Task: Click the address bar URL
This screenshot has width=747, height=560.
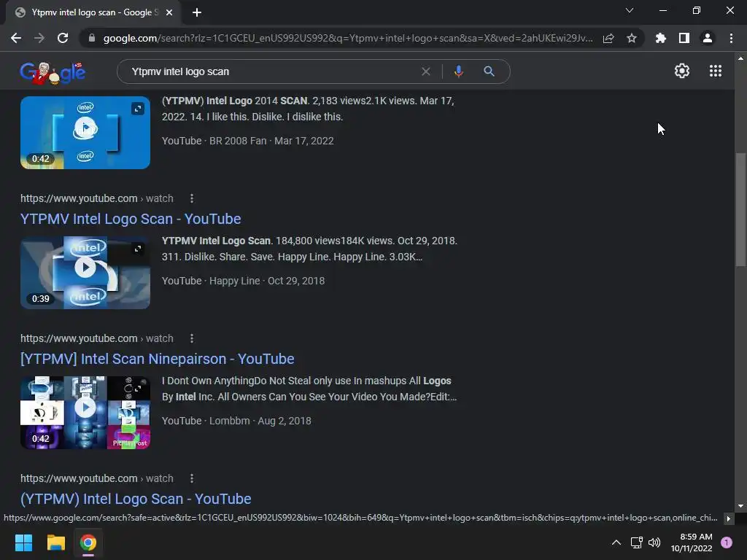Action: click(348, 38)
